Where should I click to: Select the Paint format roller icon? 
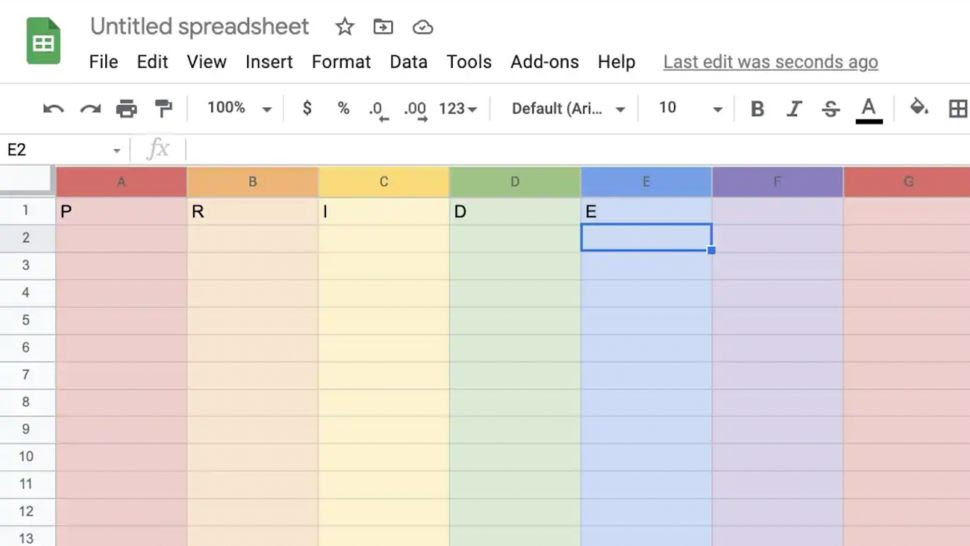[163, 108]
